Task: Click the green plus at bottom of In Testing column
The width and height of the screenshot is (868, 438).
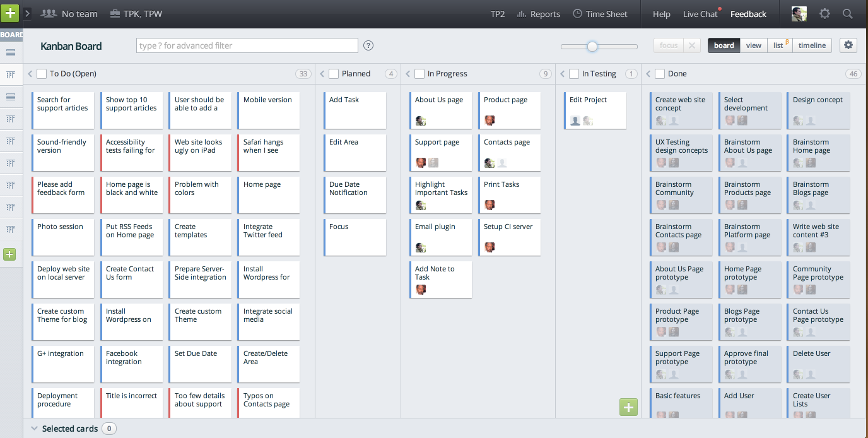Action: tap(628, 407)
